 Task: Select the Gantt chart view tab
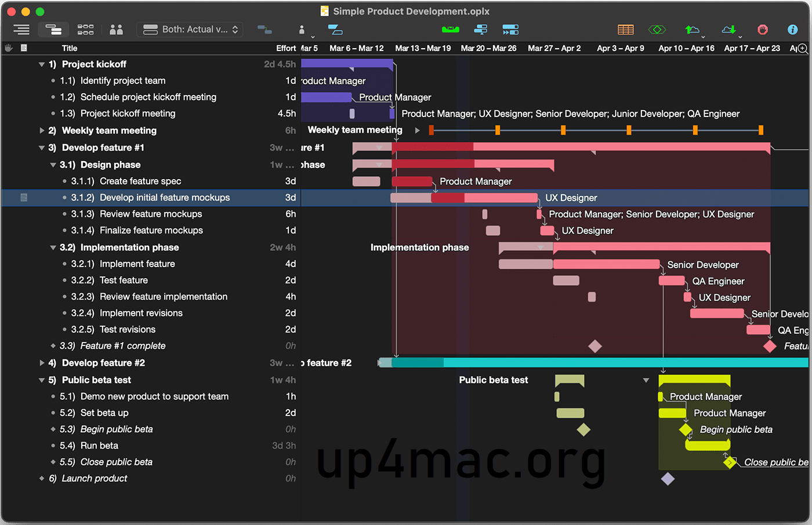tap(53, 30)
